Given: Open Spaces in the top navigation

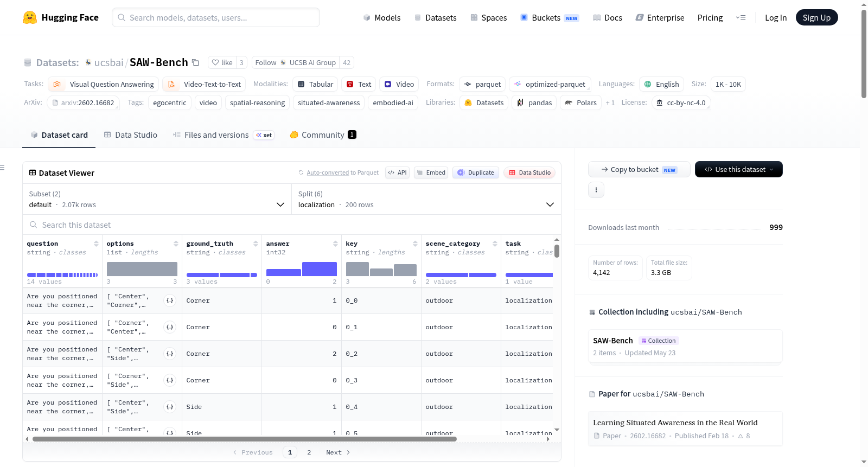Looking at the screenshot, I should coord(489,17).
